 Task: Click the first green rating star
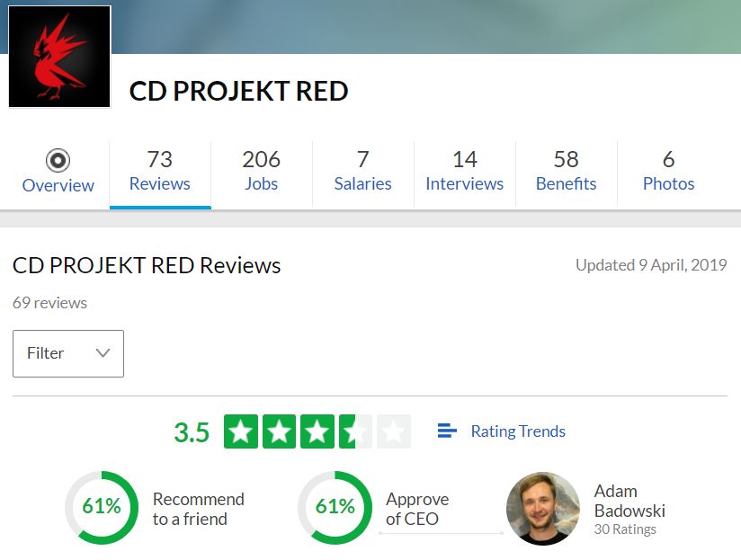click(241, 431)
